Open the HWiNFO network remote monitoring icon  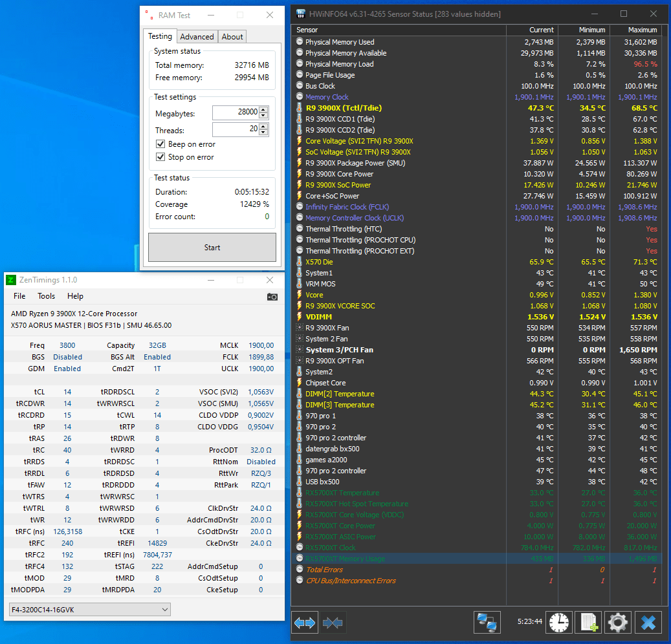pyautogui.click(x=487, y=622)
